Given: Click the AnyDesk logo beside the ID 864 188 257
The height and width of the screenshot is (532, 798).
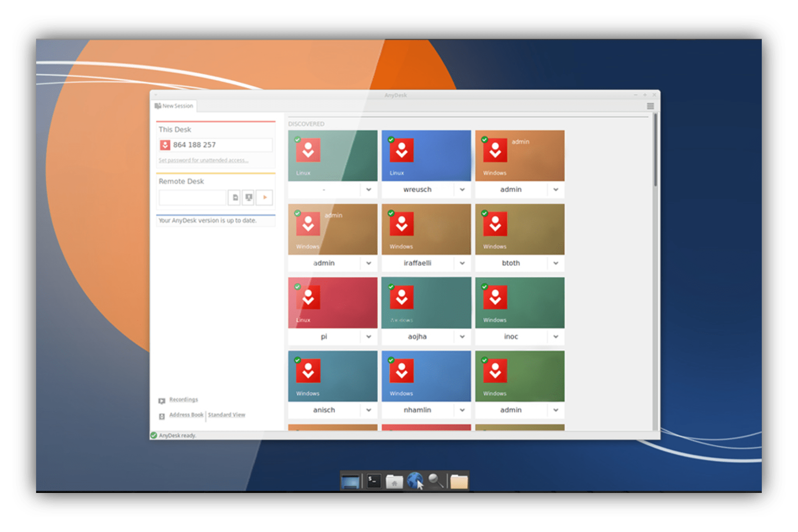Looking at the screenshot, I should tap(166, 145).
